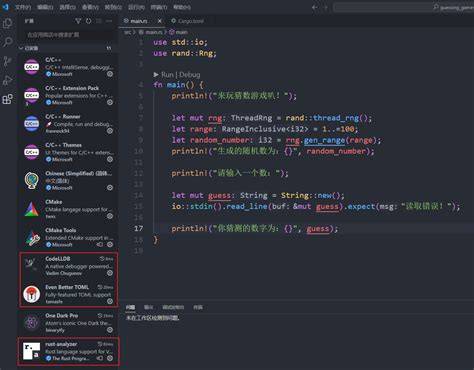Screen dimensions: 474x370
Task: Open the first menu in menu bar
Action: tap(23, 7)
